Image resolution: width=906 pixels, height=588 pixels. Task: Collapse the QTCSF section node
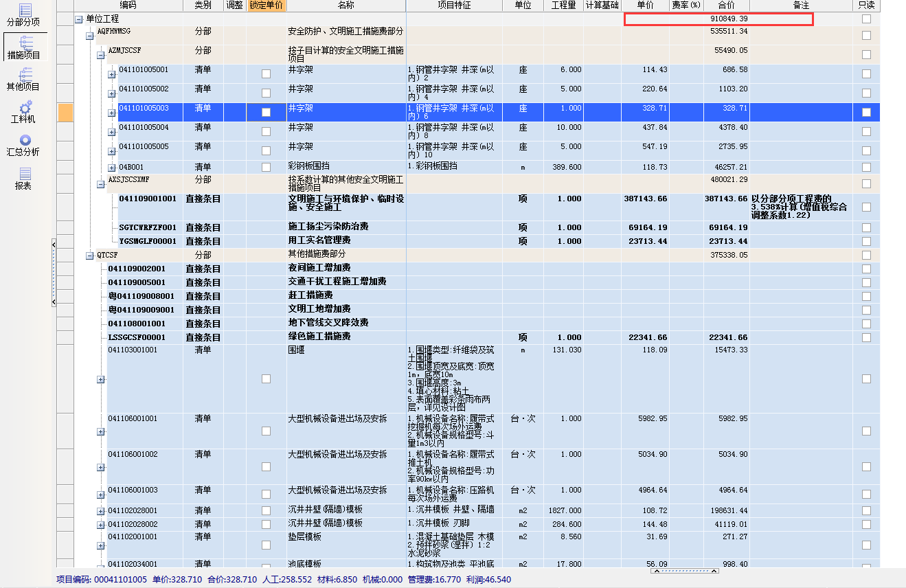pyautogui.click(x=90, y=256)
